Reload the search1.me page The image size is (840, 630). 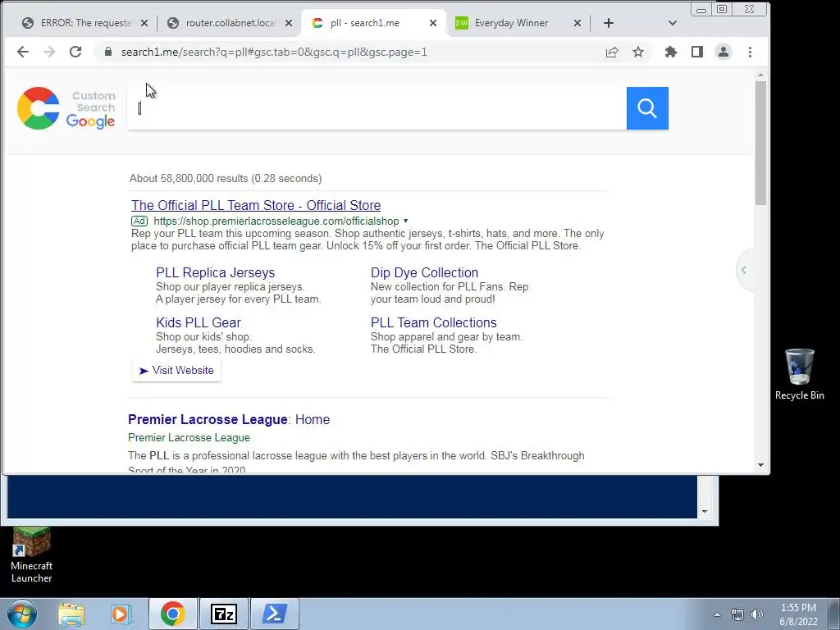coord(75,52)
